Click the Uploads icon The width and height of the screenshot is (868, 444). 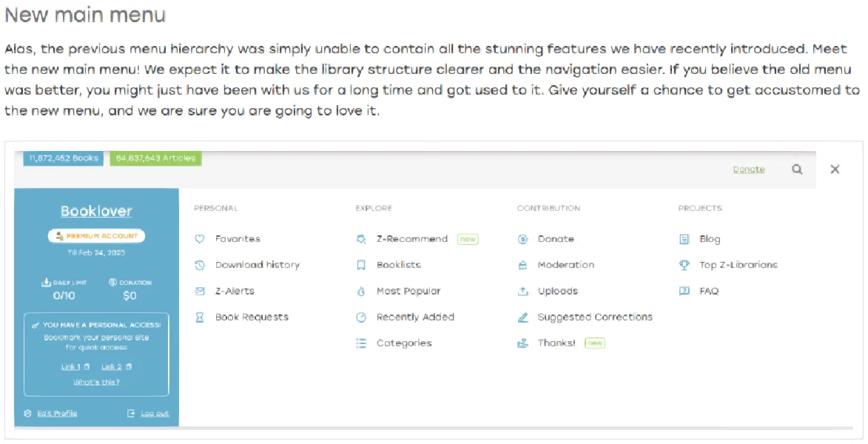coord(522,292)
